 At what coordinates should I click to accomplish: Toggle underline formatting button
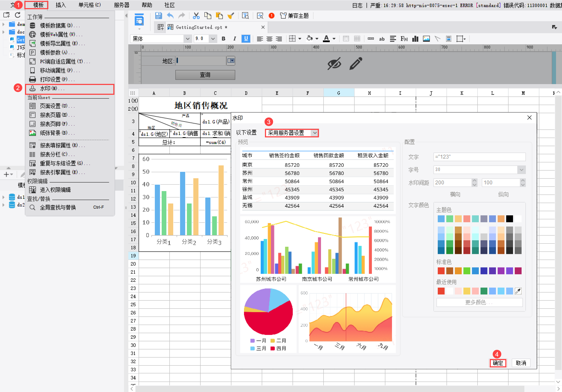[246, 39]
